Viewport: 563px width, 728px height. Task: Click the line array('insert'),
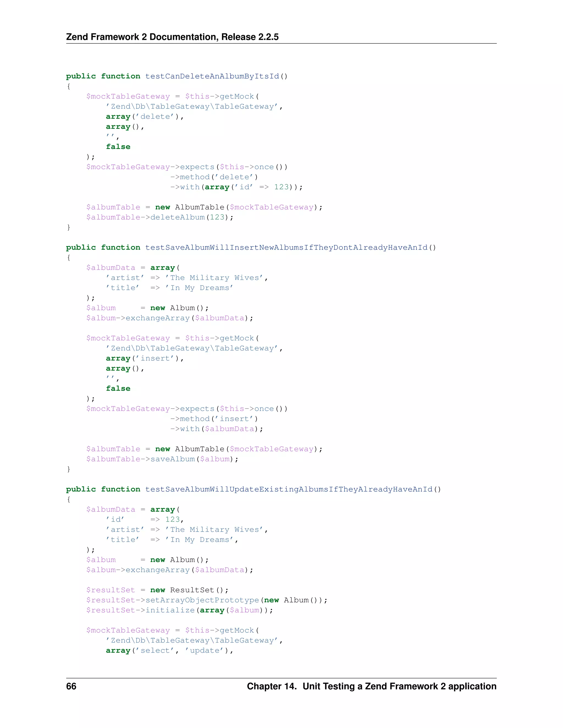tap(145, 358)
